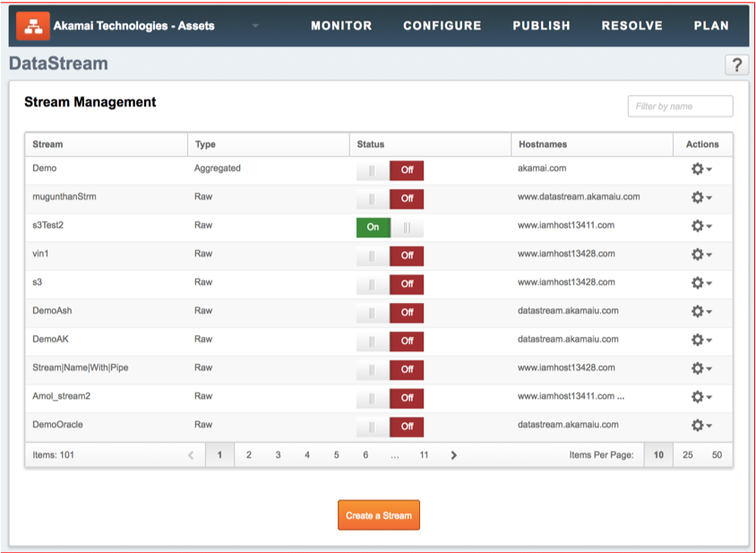The width and height of the screenshot is (756, 553).
Task: Open actions gear for vin1 stream
Action: coord(701,255)
